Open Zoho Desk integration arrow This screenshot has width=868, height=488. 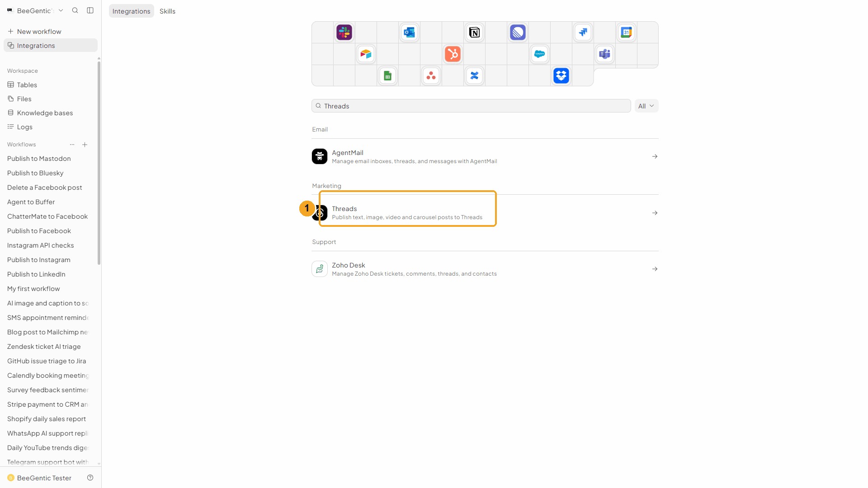pos(655,269)
